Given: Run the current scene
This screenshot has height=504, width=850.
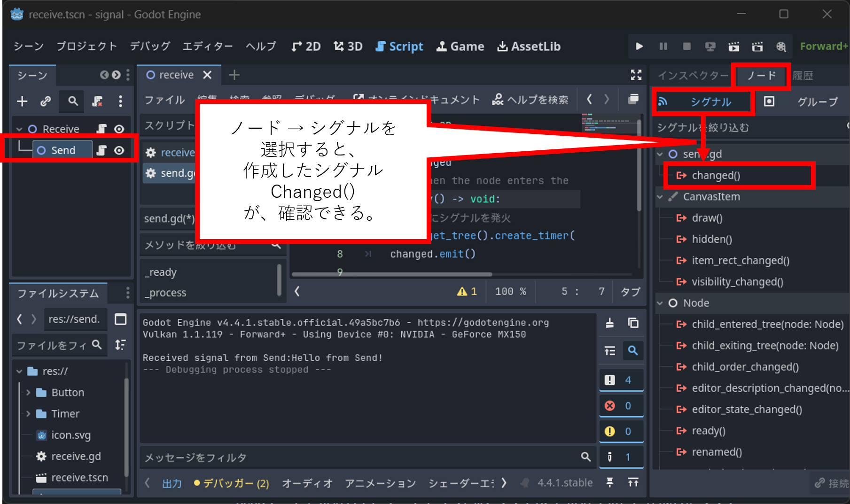Looking at the screenshot, I should point(733,47).
